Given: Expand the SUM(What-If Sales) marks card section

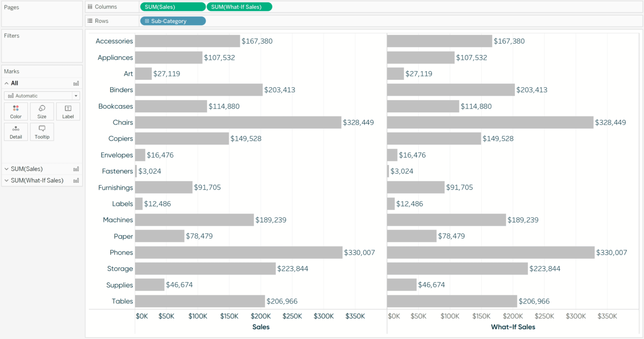Looking at the screenshot, I should pos(6,180).
